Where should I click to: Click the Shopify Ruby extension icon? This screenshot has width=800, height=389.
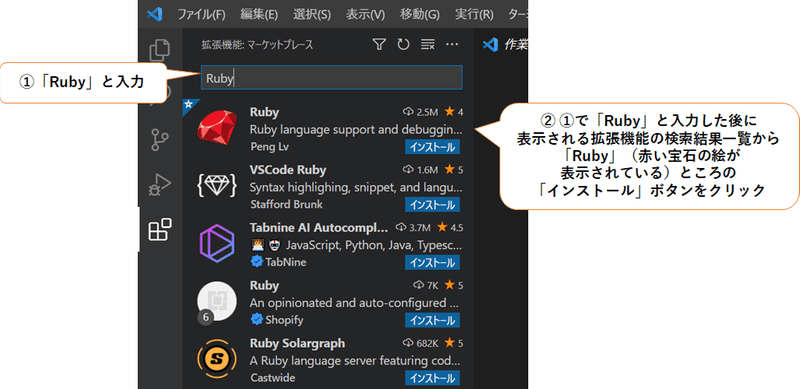tap(217, 302)
